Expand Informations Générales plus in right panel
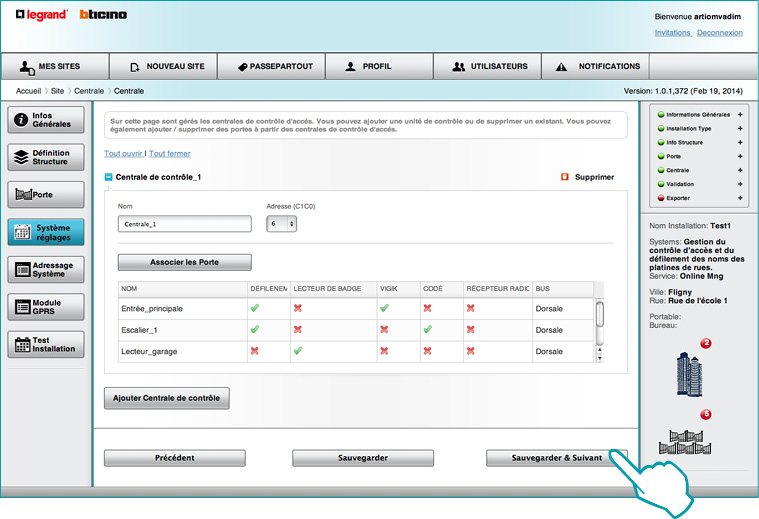759x519 pixels. pos(740,115)
